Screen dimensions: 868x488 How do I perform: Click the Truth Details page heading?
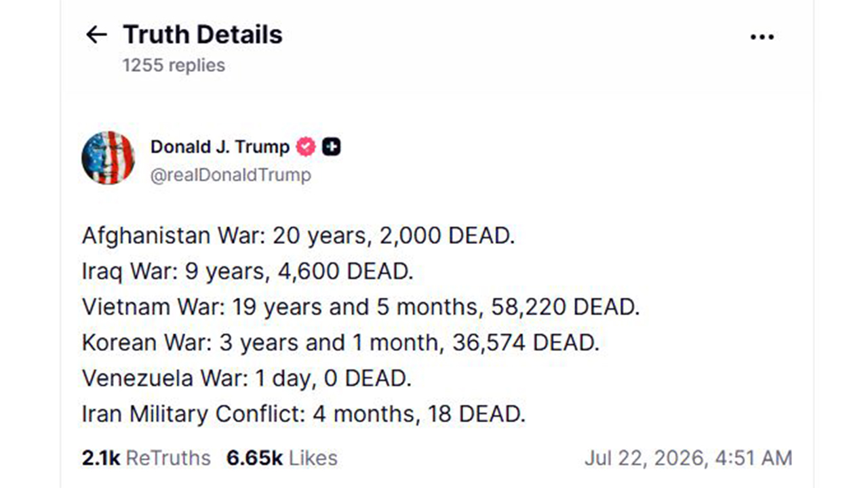(x=202, y=35)
